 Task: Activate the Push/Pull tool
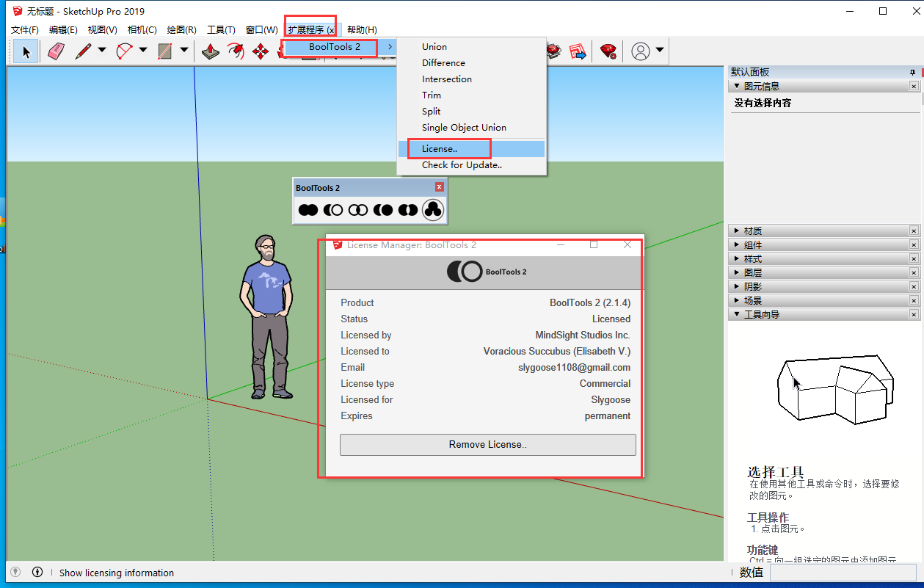(x=211, y=51)
